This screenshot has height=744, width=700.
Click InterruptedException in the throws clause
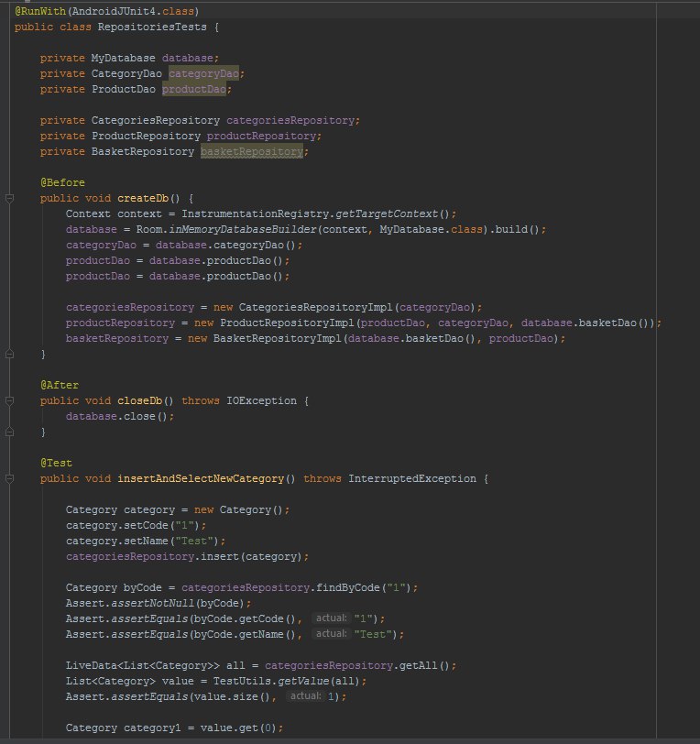[x=412, y=479]
